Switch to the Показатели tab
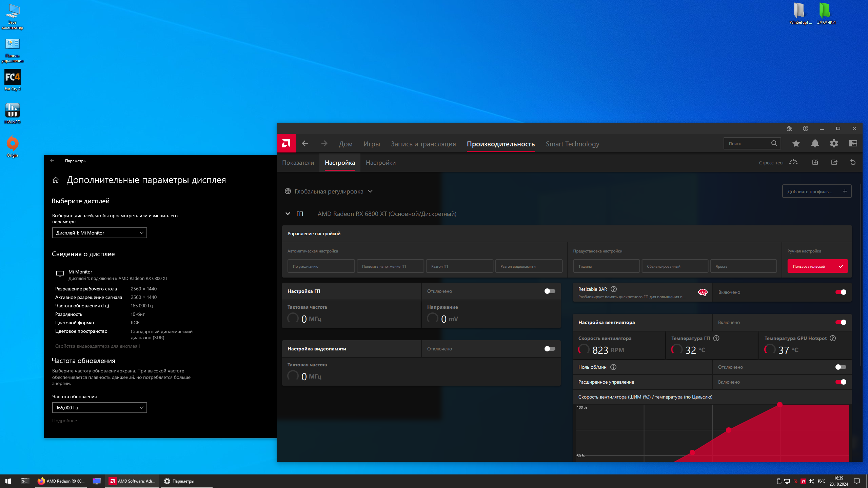The image size is (868, 488). click(x=298, y=163)
